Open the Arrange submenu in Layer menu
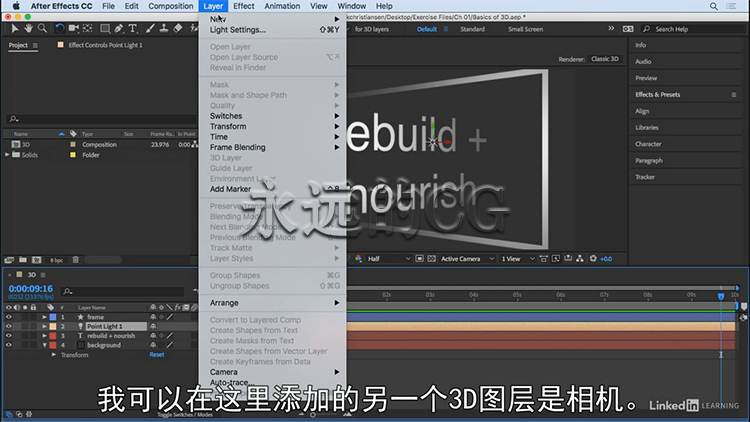 tap(273, 303)
